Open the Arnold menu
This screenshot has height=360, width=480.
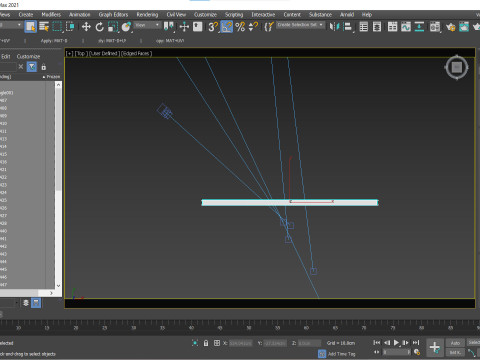coord(347,15)
